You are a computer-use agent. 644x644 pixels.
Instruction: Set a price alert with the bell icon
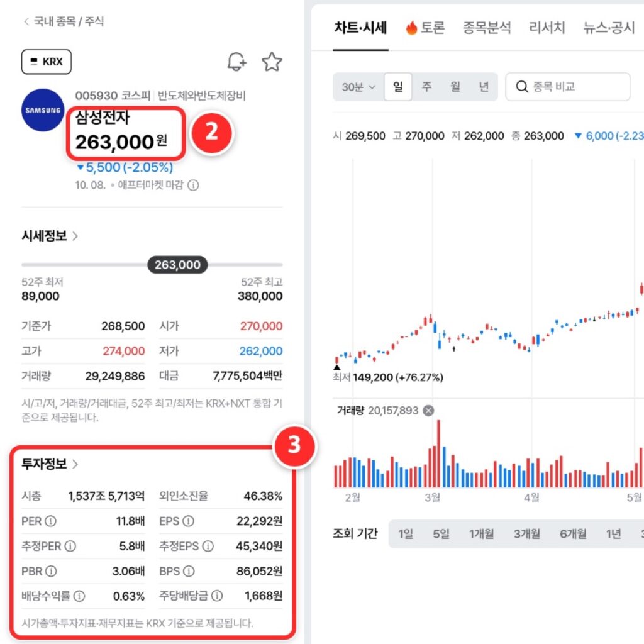coord(236,62)
